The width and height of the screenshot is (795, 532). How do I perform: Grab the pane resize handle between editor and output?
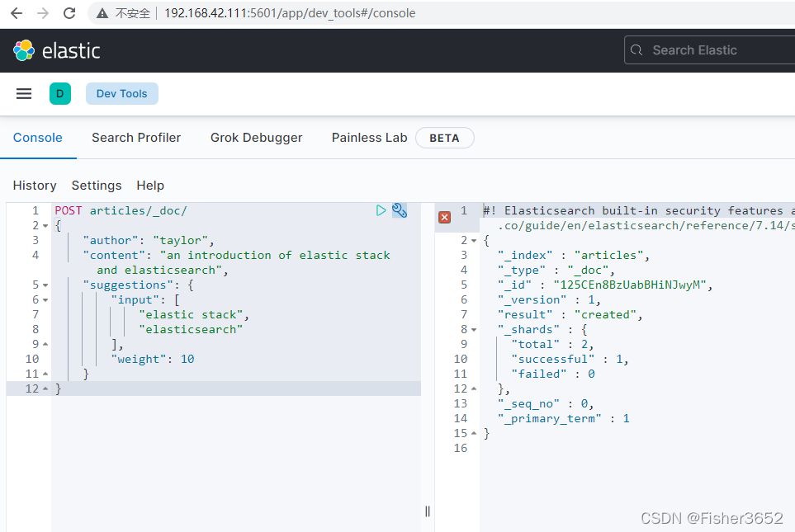(x=428, y=511)
